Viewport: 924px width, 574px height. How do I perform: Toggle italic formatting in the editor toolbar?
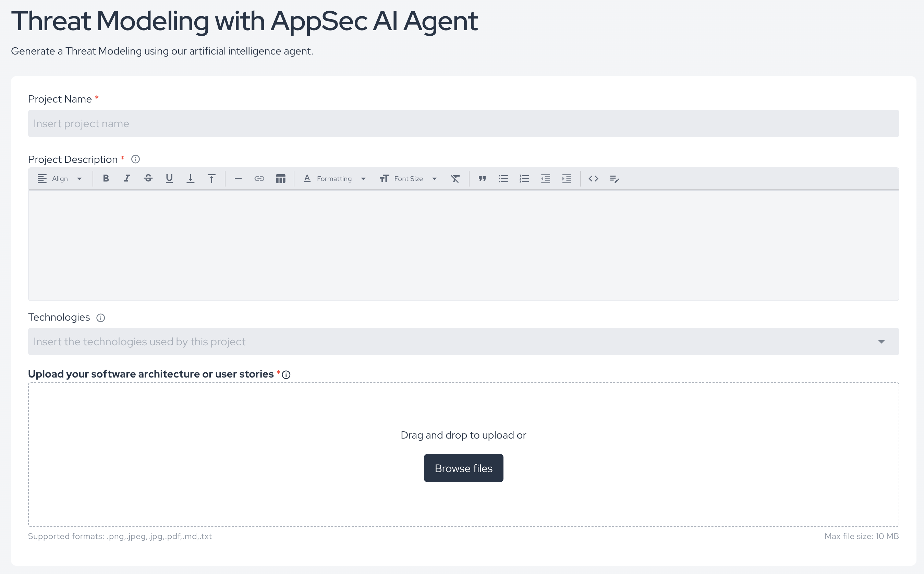coord(127,178)
